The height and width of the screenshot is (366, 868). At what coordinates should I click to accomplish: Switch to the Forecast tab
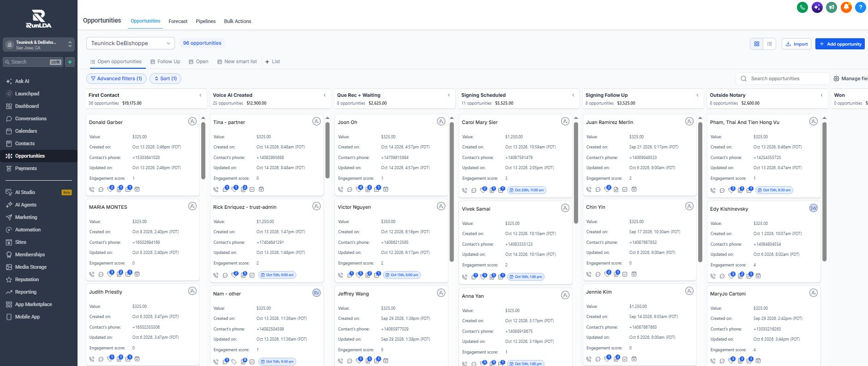click(178, 21)
